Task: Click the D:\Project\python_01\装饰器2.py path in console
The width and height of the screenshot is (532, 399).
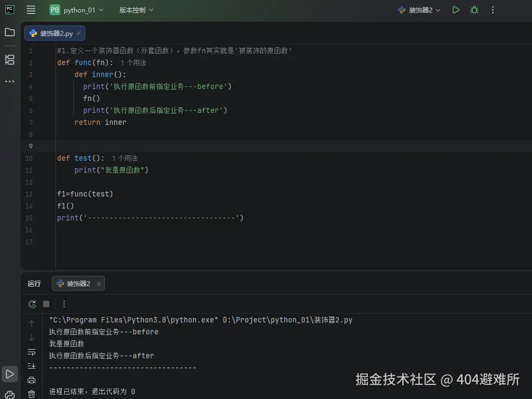Action: (x=287, y=320)
